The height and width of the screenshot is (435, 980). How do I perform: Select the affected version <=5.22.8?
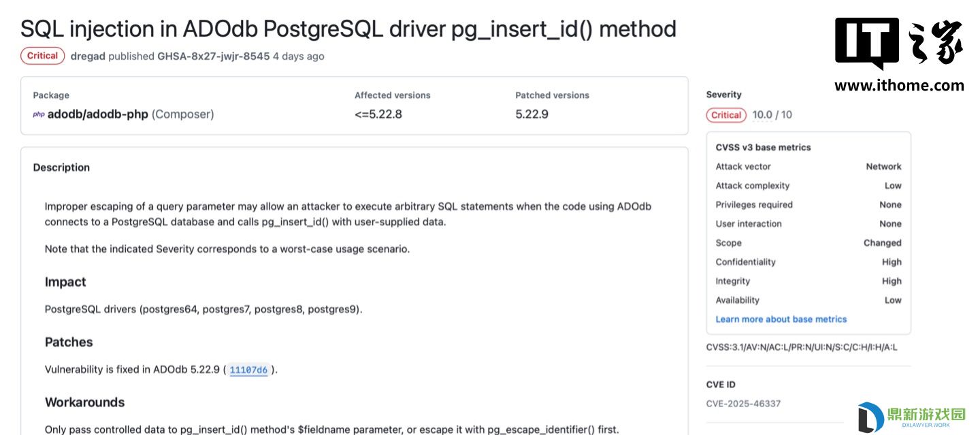pos(378,114)
